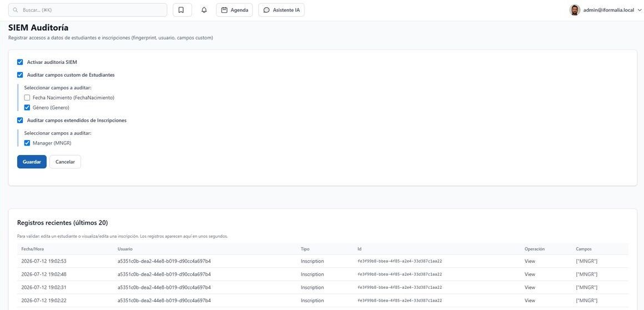Click ["MNGR"] campos in the 19:02:53 row
This screenshot has width=644, height=310.
pyautogui.click(x=586, y=261)
